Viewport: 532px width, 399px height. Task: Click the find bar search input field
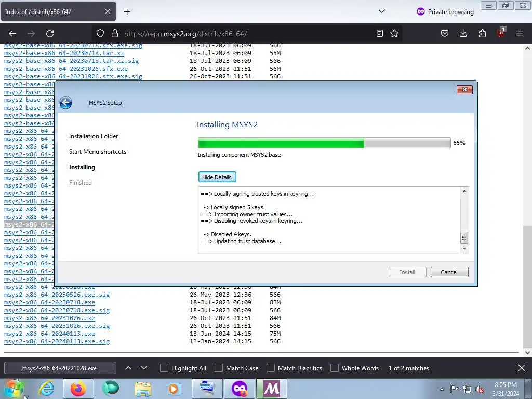(60, 368)
